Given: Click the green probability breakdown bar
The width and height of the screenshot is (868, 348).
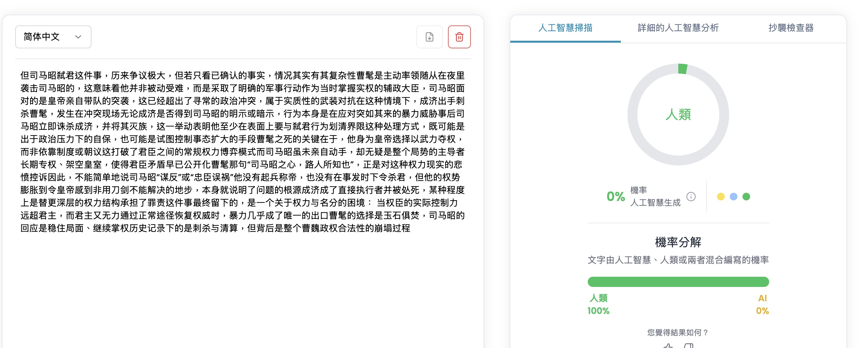Looking at the screenshot, I should [x=678, y=282].
